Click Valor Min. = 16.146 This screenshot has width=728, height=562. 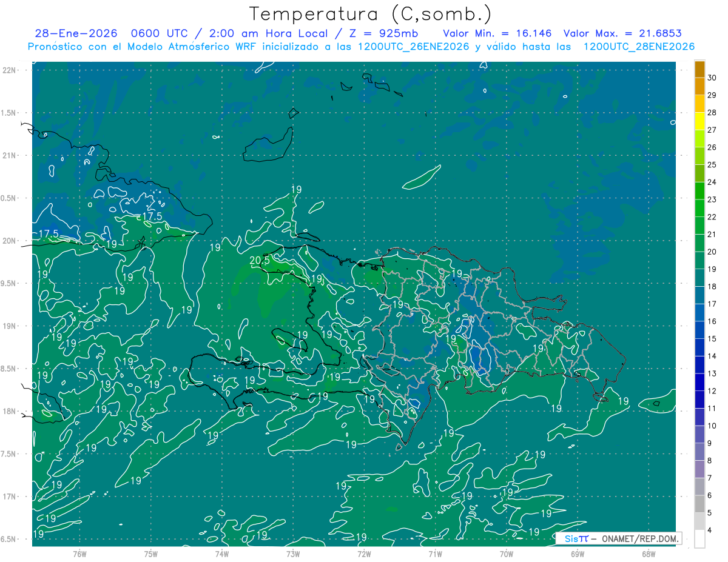coord(497,33)
